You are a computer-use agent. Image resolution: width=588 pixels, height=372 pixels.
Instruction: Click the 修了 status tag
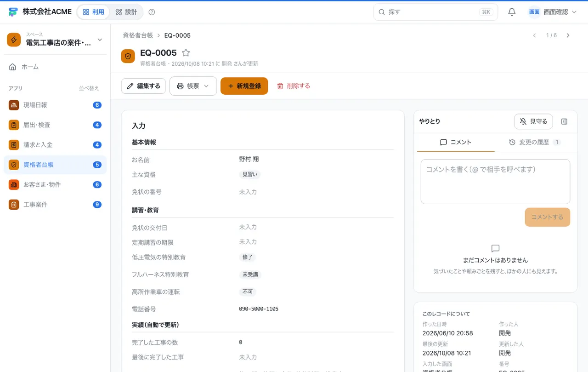click(247, 257)
